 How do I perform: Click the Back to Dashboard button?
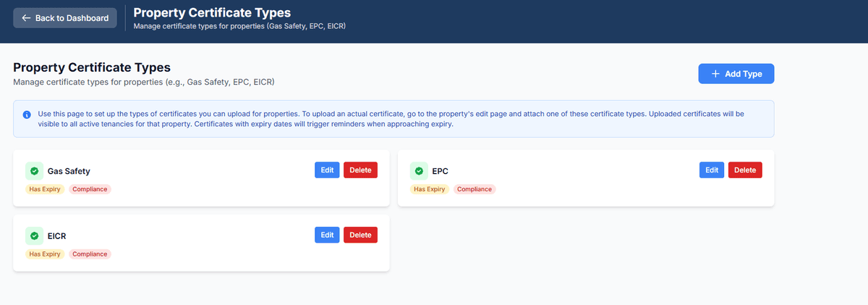[65, 18]
